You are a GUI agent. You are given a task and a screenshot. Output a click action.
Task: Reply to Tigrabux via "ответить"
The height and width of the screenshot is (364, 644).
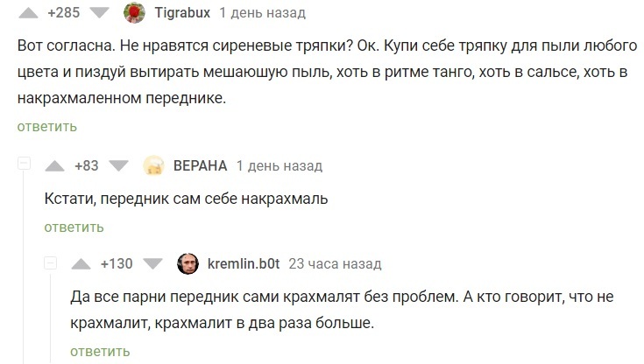[x=46, y=127]
